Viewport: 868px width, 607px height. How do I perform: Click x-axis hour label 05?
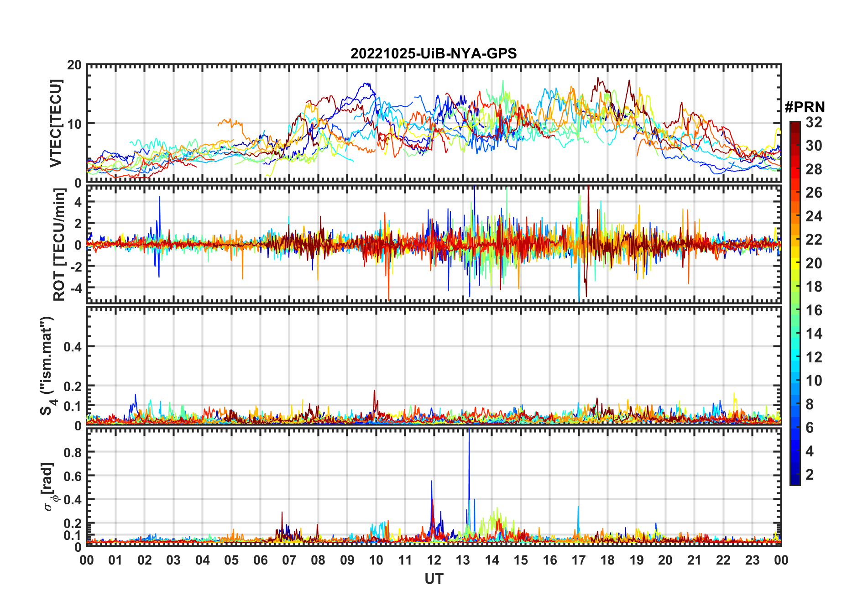pyautogui.click(x=231, y=560)
